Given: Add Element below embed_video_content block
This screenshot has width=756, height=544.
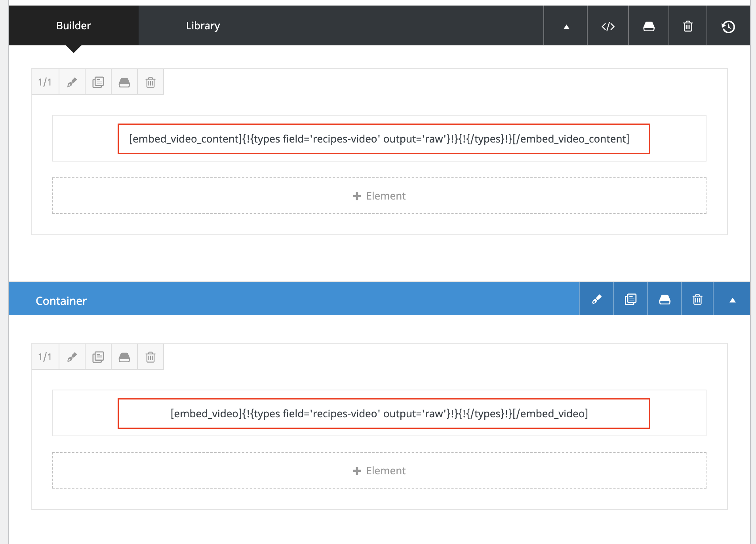Looking at the screenshot, I should [x=379, y=196].
